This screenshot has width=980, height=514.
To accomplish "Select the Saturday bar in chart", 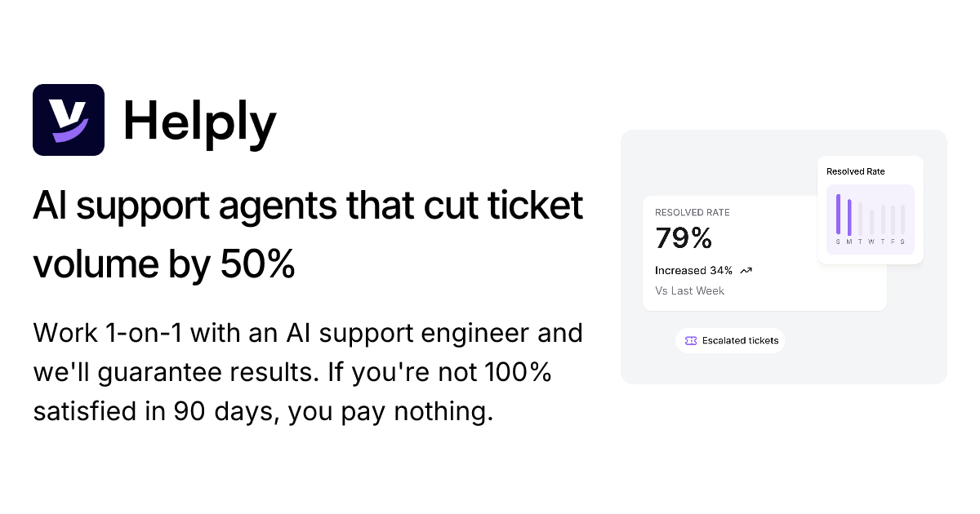I will 902,219.
